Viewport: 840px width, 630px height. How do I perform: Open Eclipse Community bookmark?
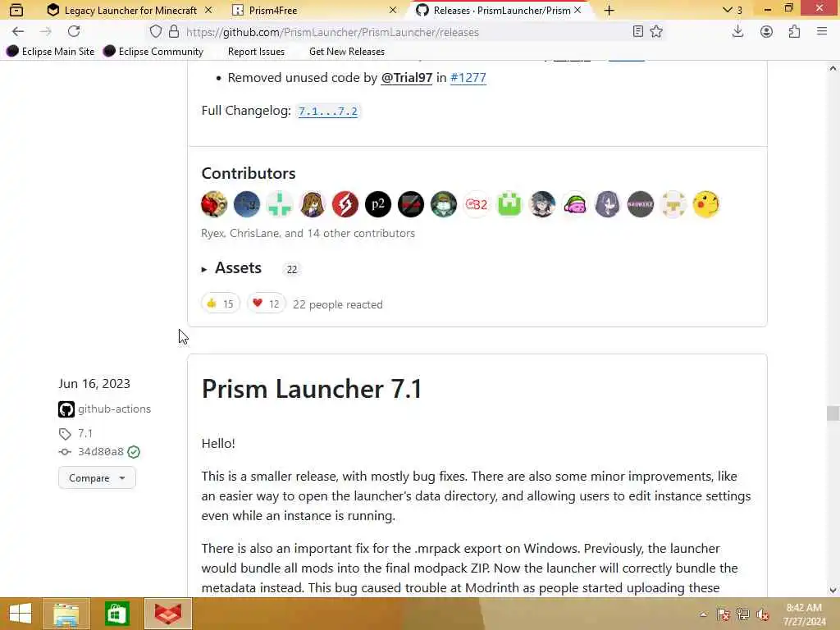(x=153, y=52)
